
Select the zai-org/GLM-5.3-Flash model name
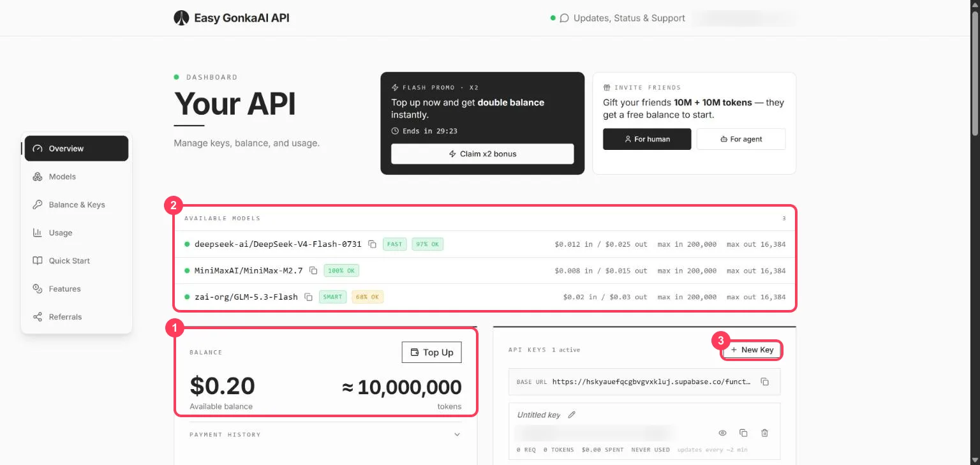coord(246,297)
